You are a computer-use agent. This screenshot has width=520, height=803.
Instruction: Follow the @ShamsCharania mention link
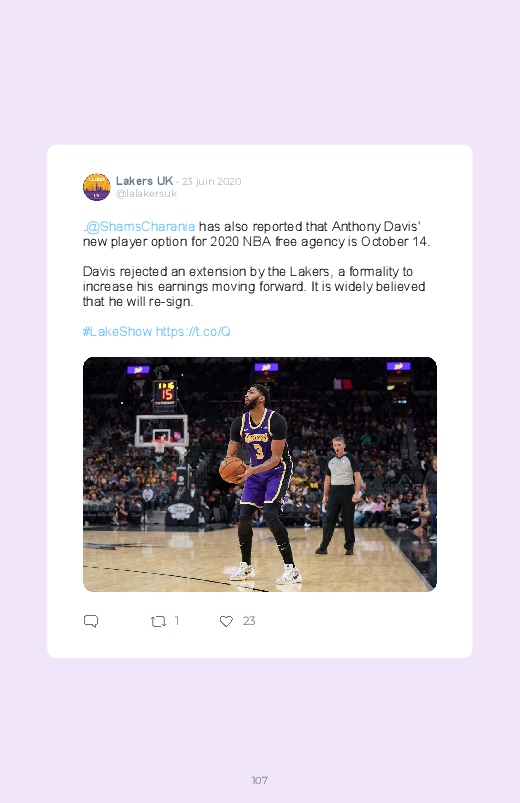(x=140, y=226)
